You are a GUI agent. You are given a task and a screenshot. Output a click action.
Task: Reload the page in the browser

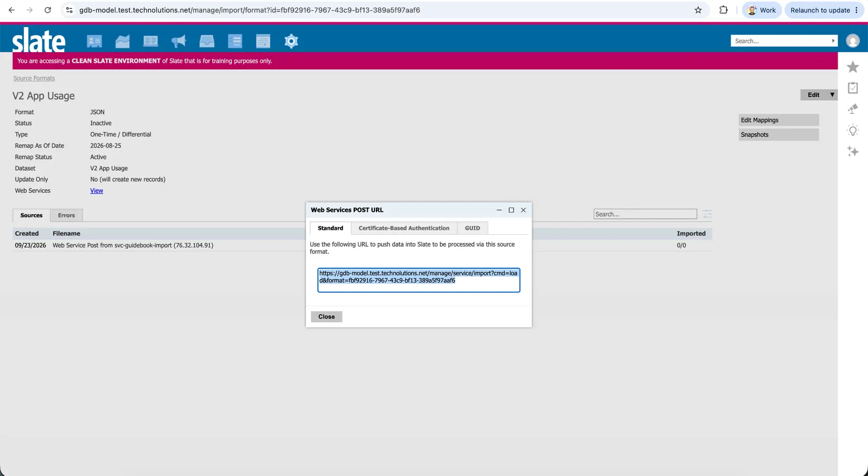coord(48,10)
